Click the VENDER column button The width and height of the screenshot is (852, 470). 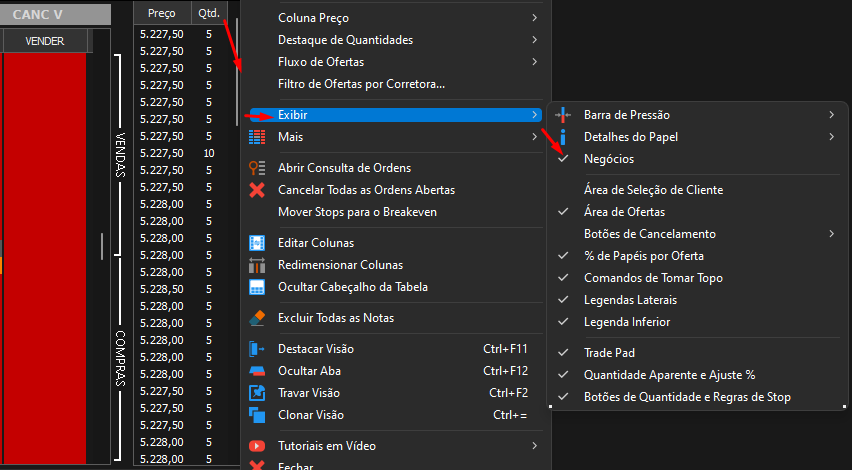click(x=45, y=41)
